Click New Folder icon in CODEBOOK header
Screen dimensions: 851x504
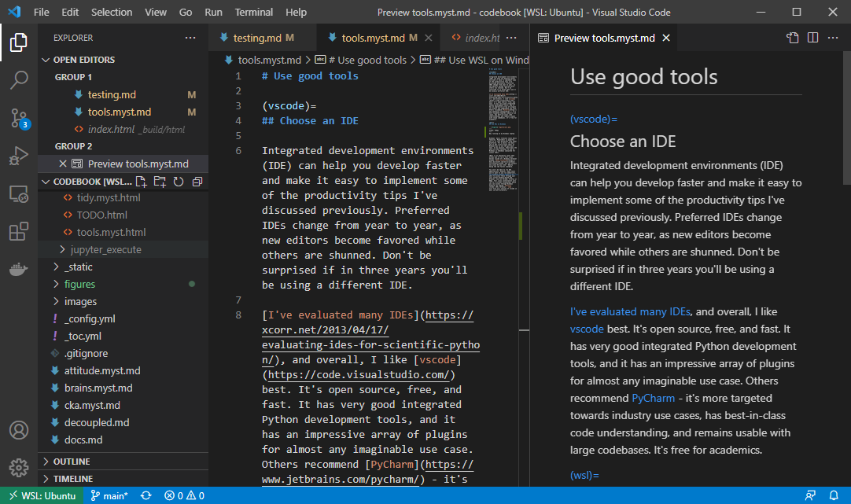pos(160,181)
